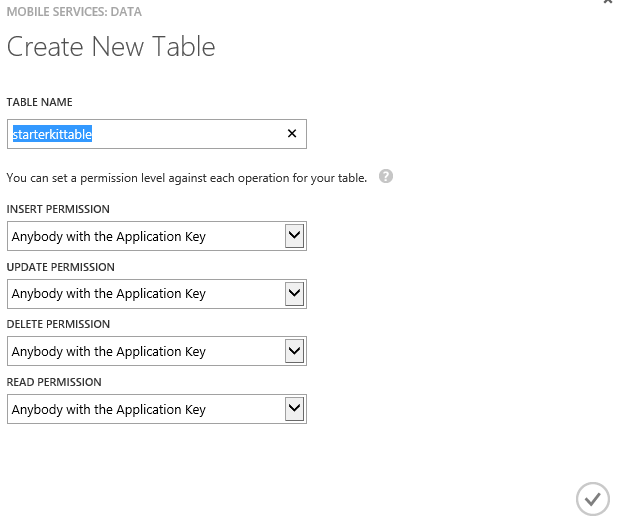Select the Read Permission value text

[x=109, y=409]
